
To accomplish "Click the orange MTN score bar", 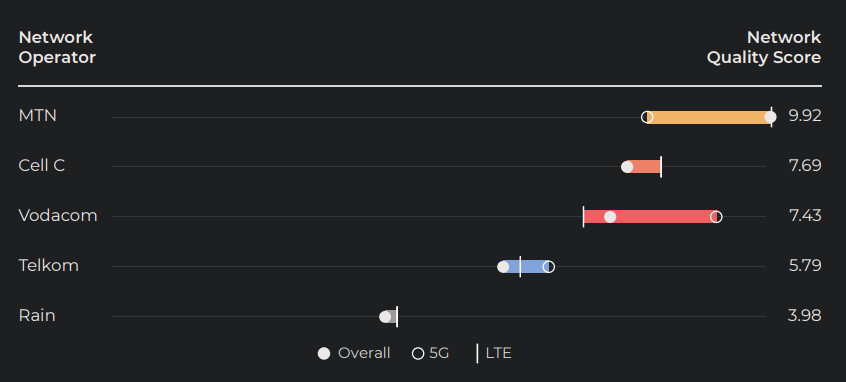I will 708,117.
